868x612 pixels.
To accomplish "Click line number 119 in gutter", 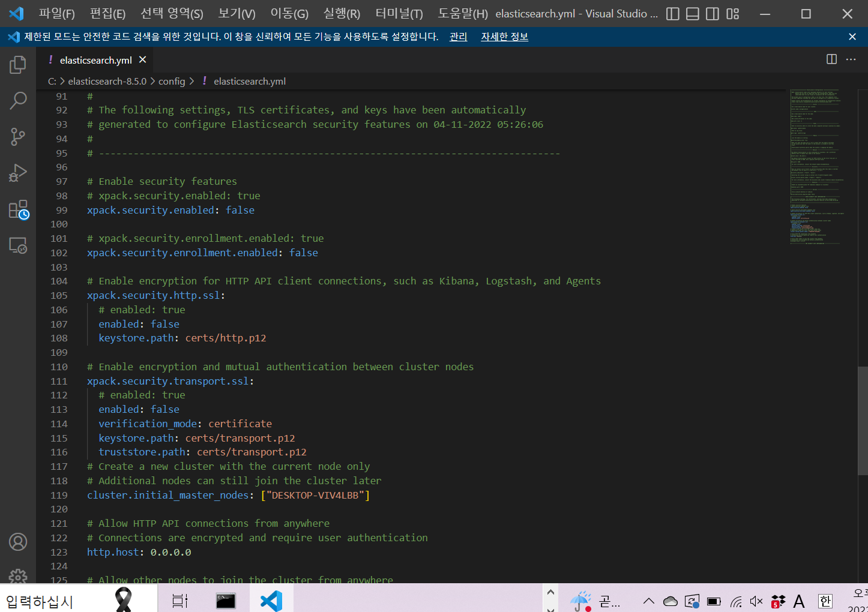I will 59,495.
